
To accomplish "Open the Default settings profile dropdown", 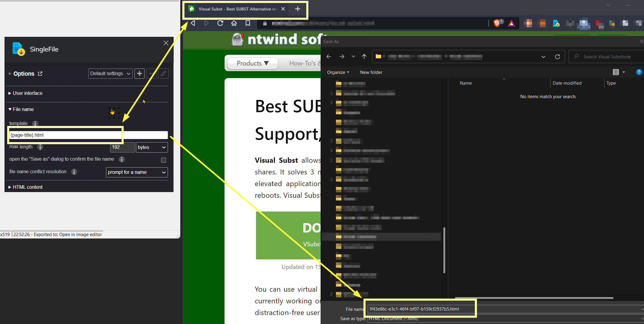I will point(110,73).
